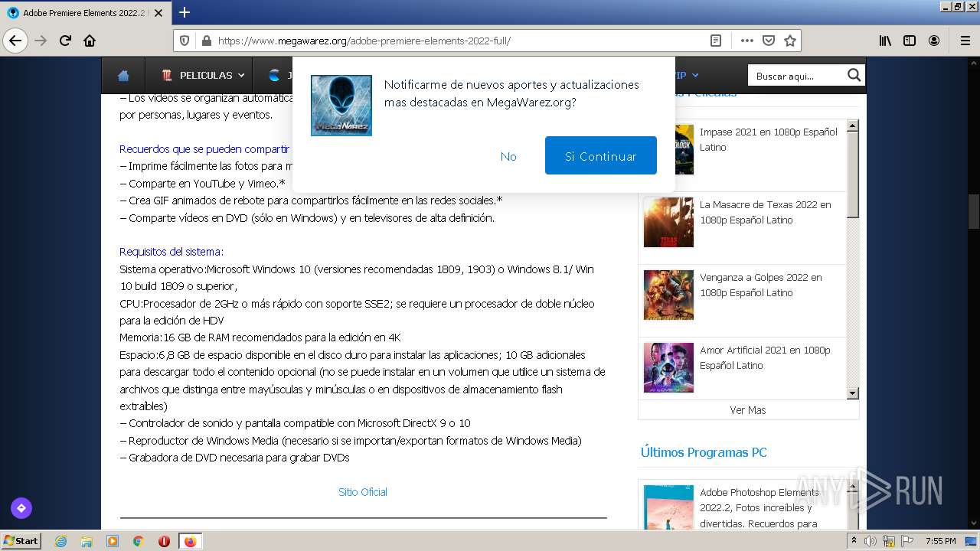Open tracking protection shield info
This screenshot has width=980, height=551.
(185, 41)
